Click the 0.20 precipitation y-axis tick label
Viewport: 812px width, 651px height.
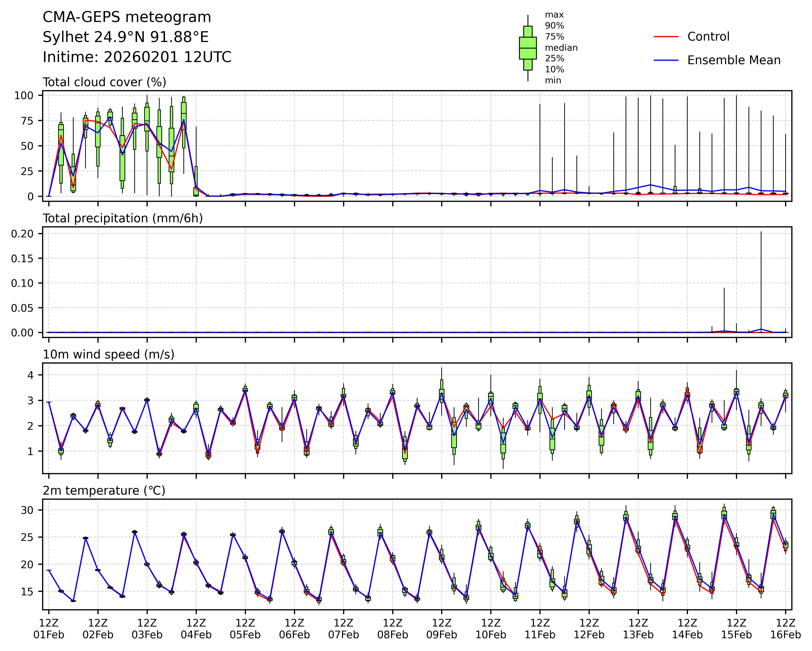point(22,234)
